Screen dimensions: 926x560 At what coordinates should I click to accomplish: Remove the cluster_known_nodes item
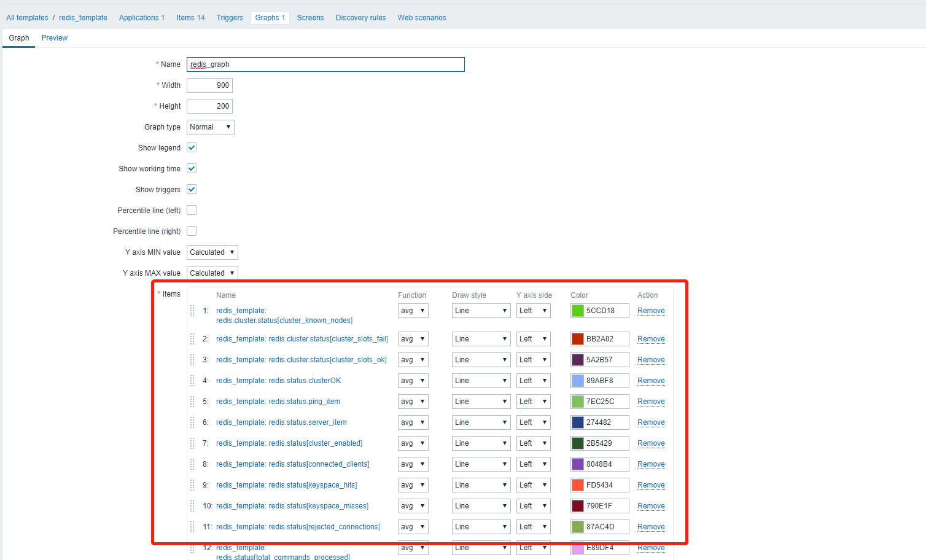pyautogui.click(x=651, y=311)
